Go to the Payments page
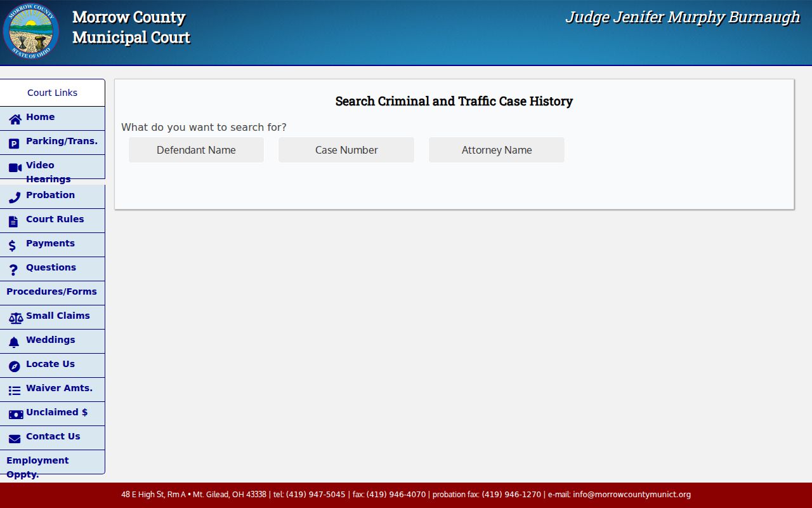The image size is (812, 508). [52, 244]
